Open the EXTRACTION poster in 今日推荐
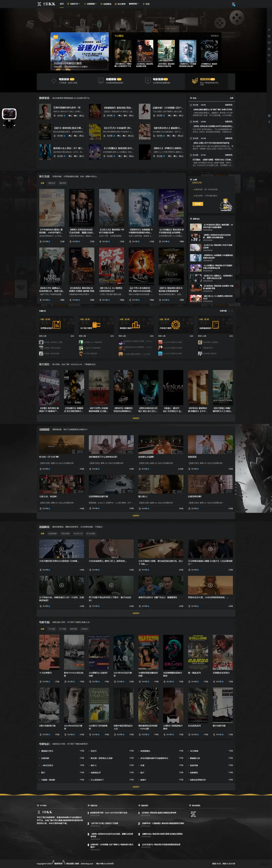Image resolution: width=272 pixels, height=868 pixels. 166,51
